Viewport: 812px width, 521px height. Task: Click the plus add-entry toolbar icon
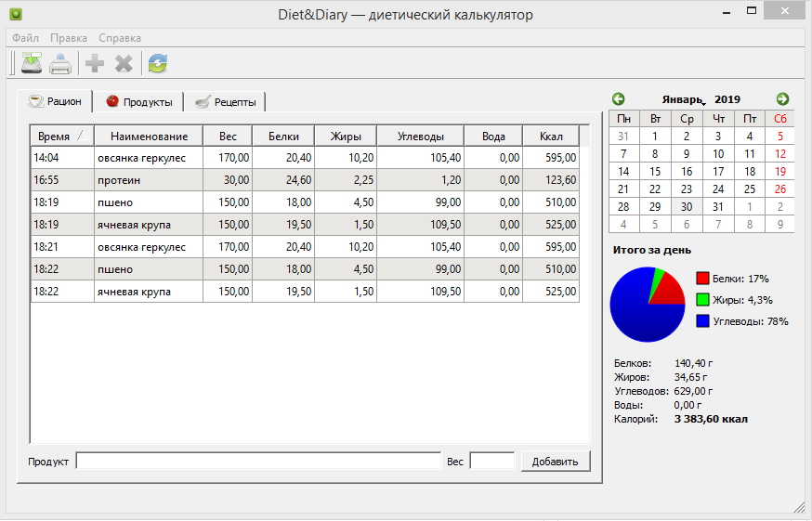tap(94, 63)
